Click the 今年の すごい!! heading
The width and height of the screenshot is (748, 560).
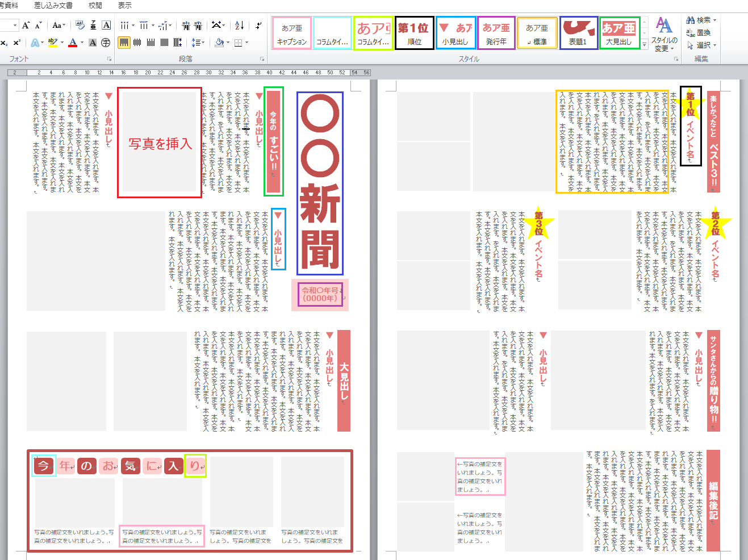coord(274,141)
